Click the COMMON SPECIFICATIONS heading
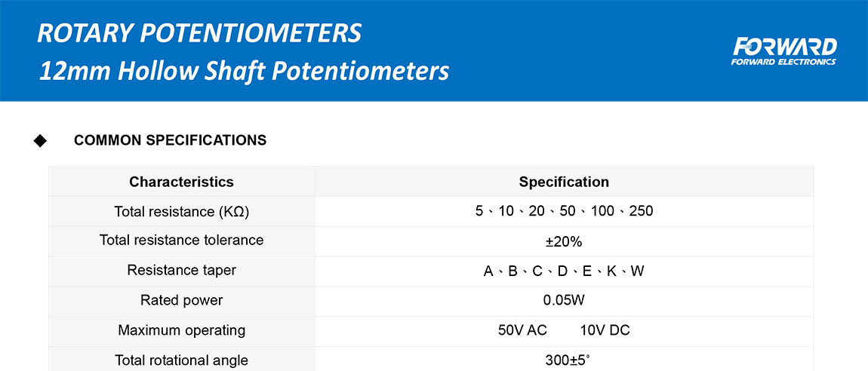This screenshot has height=371, width=868. [170, 140]
